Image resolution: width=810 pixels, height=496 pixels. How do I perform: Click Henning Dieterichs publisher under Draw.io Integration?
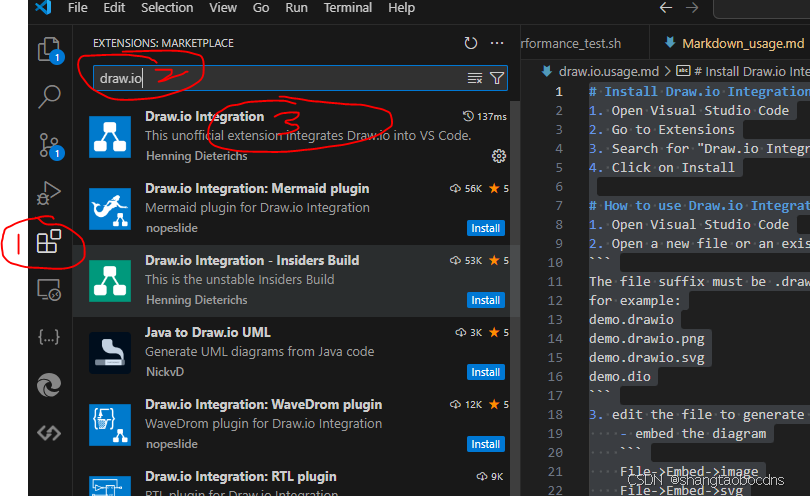(197, 156)
